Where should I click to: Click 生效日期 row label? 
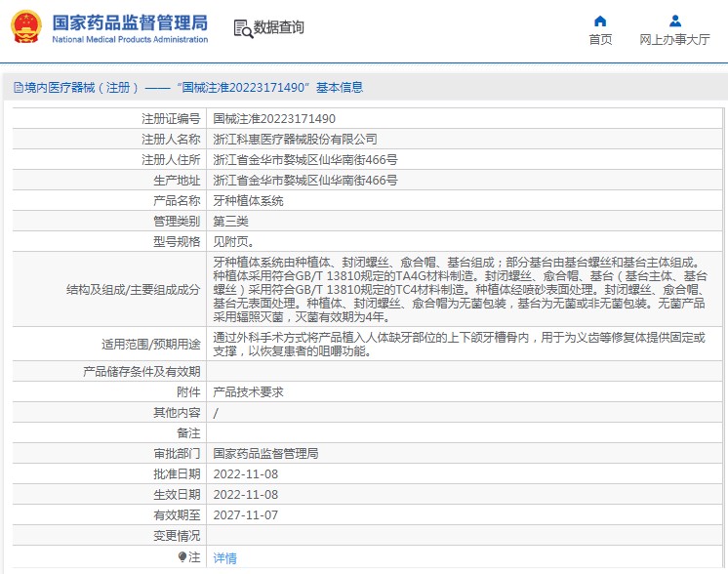[177, 495]
